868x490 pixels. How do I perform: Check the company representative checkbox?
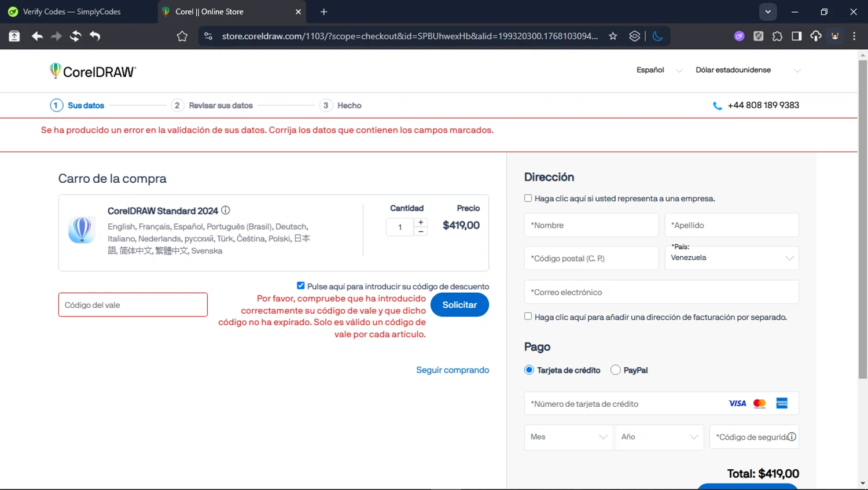pos(528,198)
